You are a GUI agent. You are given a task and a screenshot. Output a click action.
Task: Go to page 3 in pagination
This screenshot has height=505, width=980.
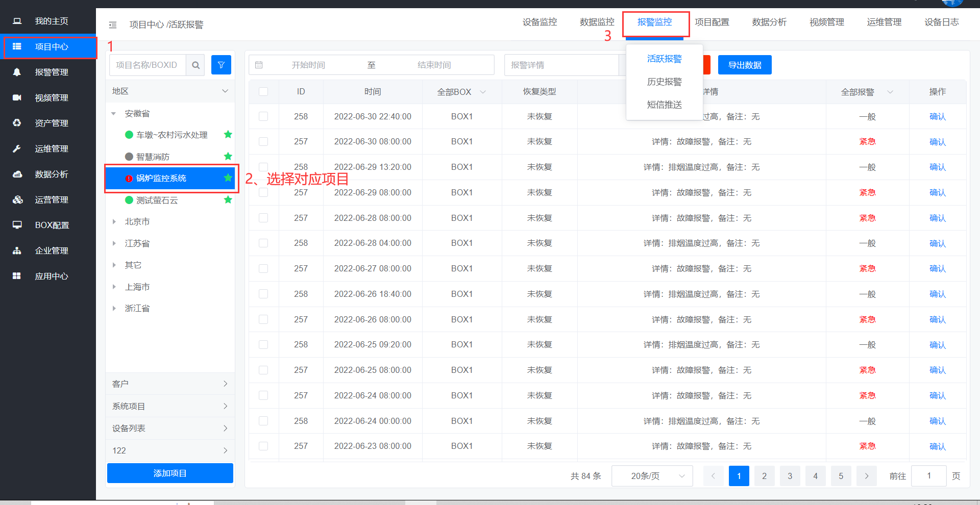point(790,476)
